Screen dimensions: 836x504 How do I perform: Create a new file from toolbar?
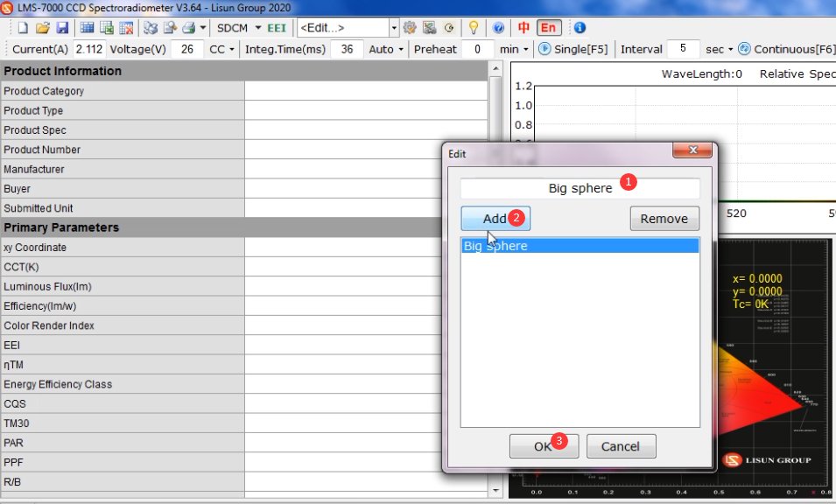[23, 28]
